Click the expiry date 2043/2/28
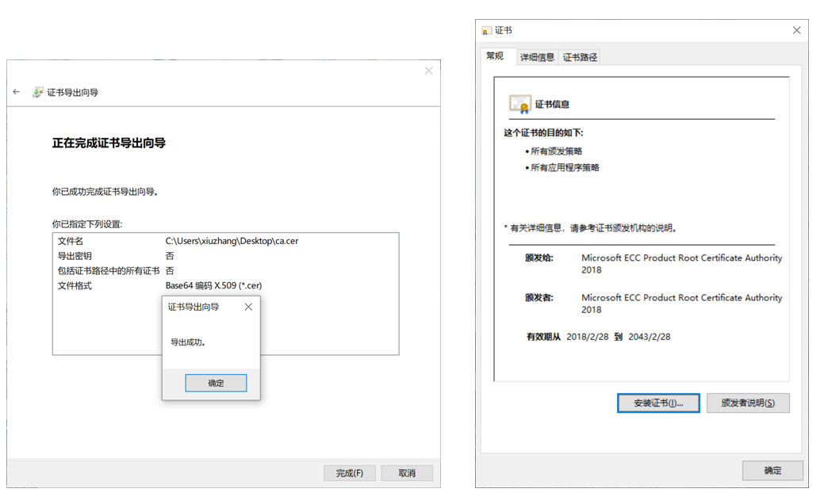Screen dimensions: 824x504 (x=650, y=337)
